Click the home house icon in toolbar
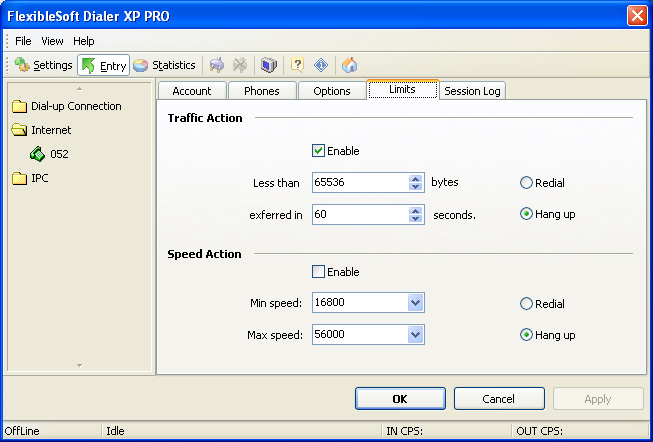The width and height of the screenshot is (653, 442). [x=349, y=65]
